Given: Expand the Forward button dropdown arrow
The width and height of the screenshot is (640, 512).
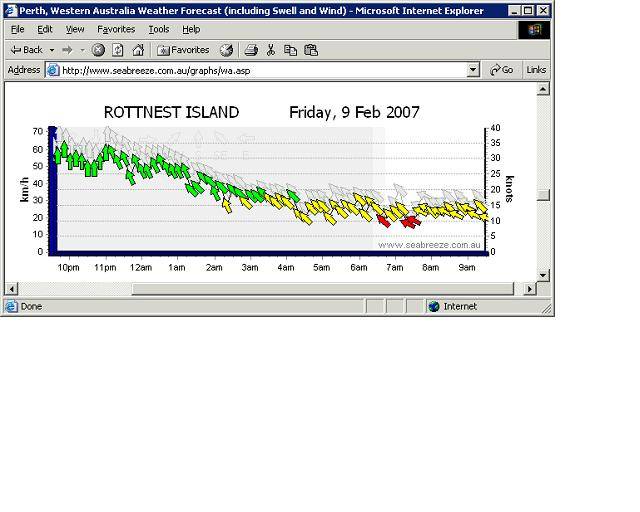Looking at the screenshot, I should [x=83, y=50].
